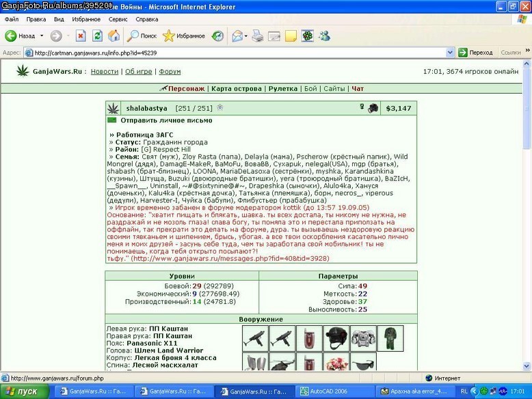Open the History clock icon
This screenshot has height=399, width=532.
[x=217, y=36]
